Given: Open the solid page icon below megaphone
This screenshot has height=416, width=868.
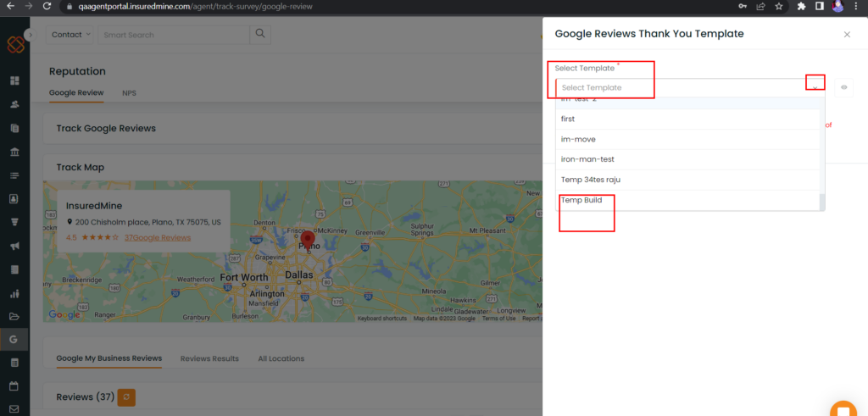Looking at the screenshot, I should click(x=15, y=270).
